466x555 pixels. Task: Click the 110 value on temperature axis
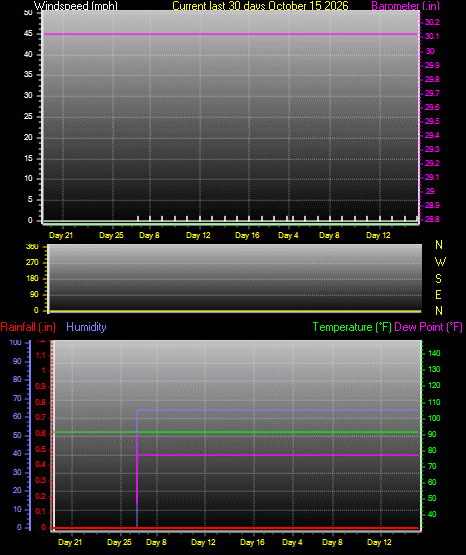tap(434, 402)
